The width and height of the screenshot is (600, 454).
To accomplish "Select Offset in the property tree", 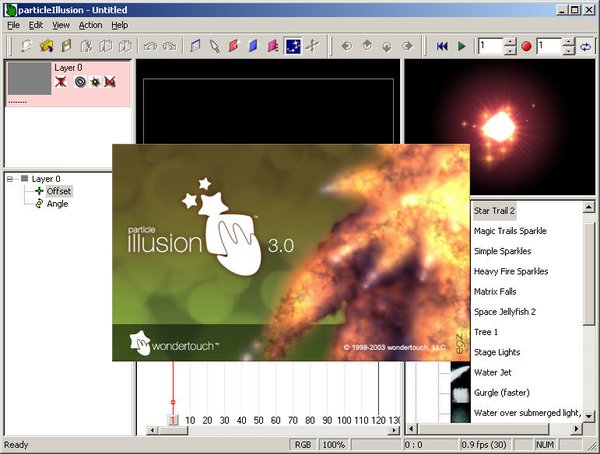I will coord(58,191).
